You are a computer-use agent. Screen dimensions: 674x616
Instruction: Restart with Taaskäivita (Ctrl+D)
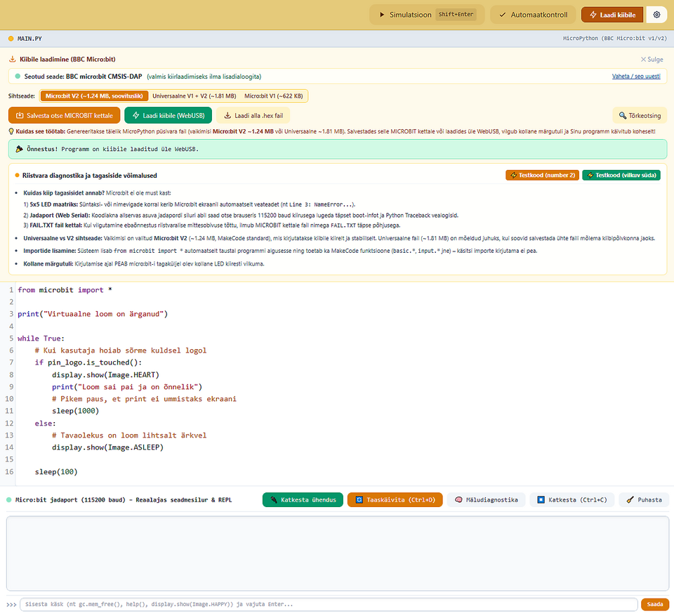[395, 500]
